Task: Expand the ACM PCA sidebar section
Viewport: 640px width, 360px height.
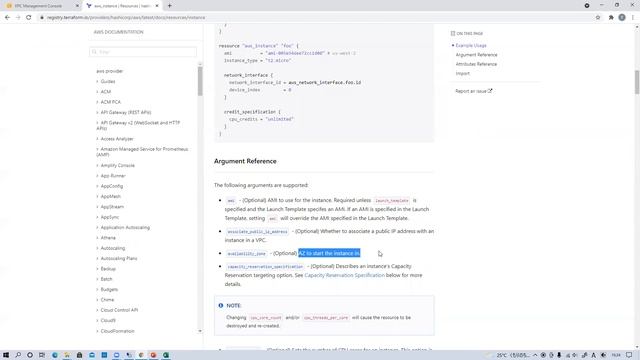Action: (111, 102)
